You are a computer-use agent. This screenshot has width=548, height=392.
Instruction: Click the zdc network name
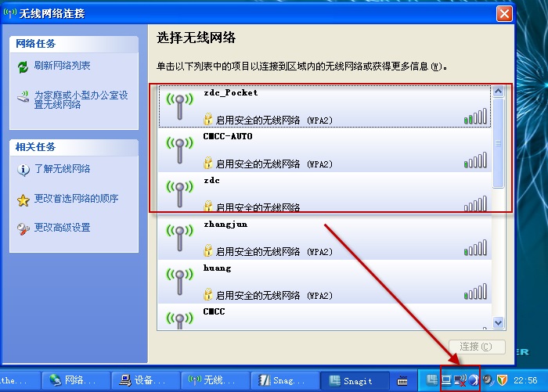pyautogui.click(x=211, y=180)
